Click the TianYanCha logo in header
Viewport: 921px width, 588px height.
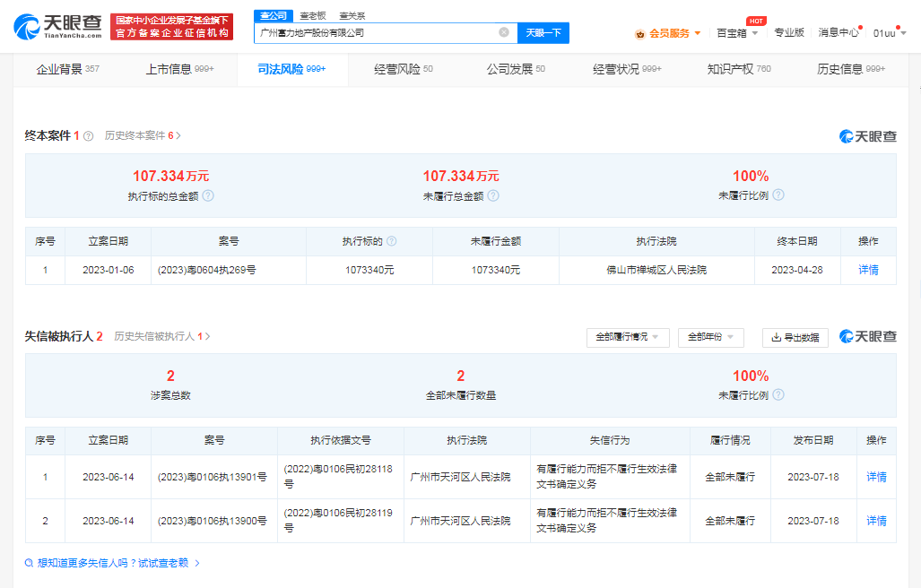click(x=57, y=27)
